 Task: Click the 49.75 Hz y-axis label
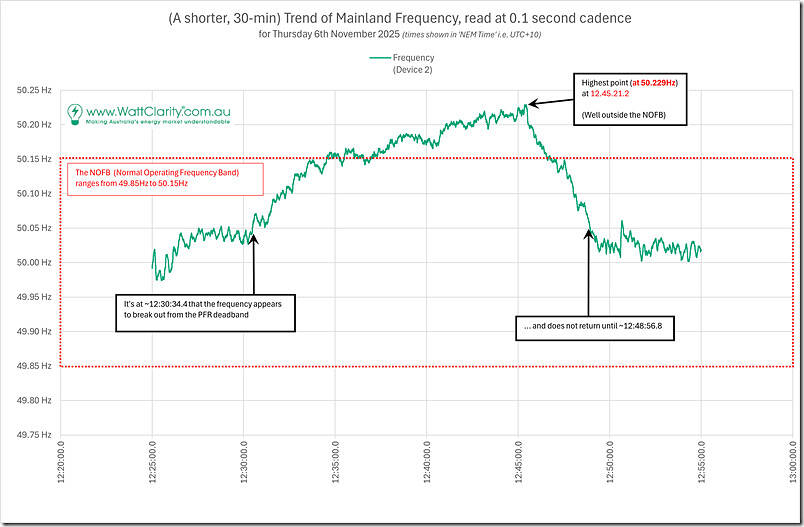[x=38, y=435]
